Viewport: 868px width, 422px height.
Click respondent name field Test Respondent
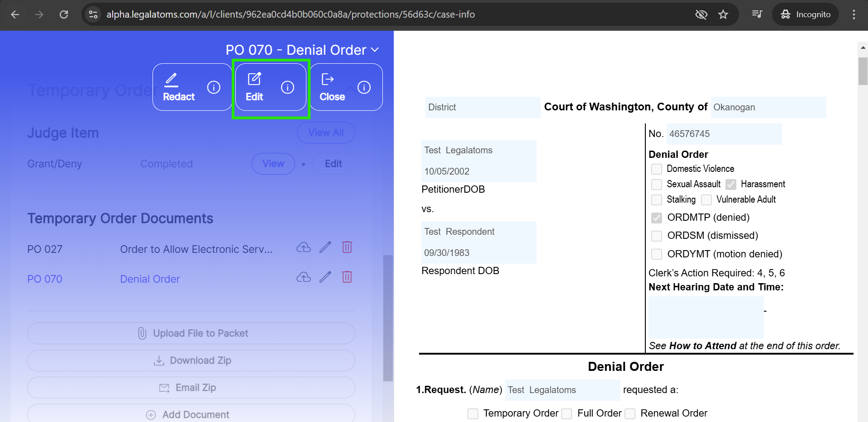coord(479,232)
